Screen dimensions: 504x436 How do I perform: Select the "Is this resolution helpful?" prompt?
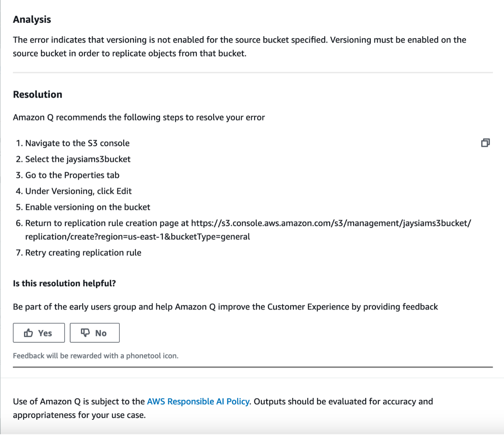tap(65, 283)
